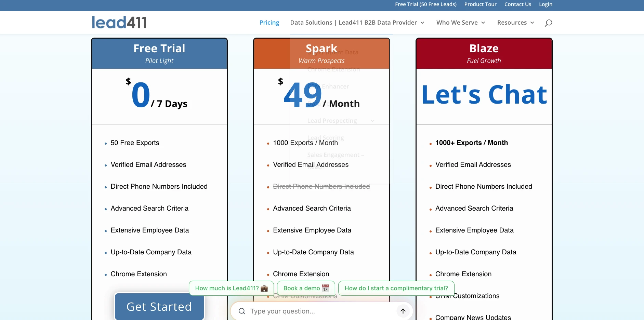
Task: Click Company News Updates in Blaze
Action: click(473, 317)
